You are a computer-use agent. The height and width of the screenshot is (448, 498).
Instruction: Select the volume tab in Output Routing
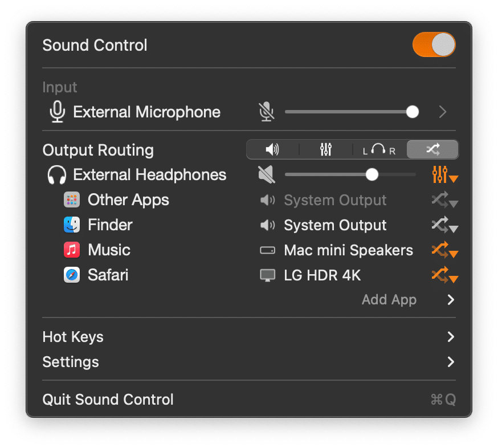272,149
